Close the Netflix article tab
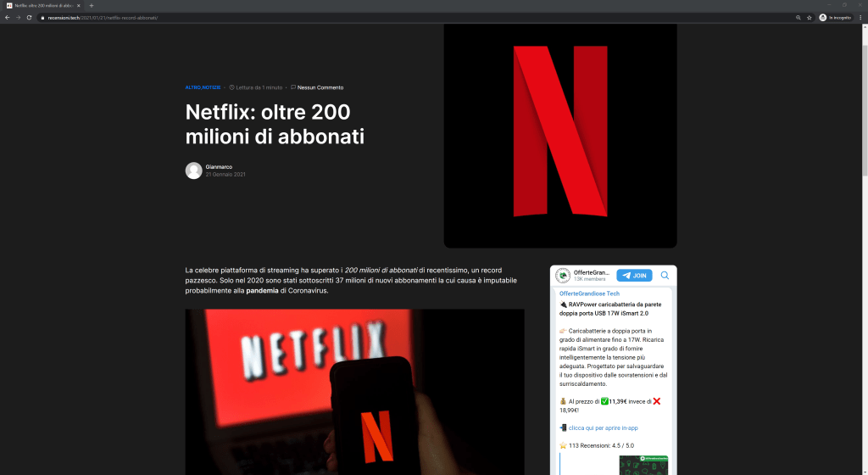Viewport: 868px width, 475px height. point(79,6)
